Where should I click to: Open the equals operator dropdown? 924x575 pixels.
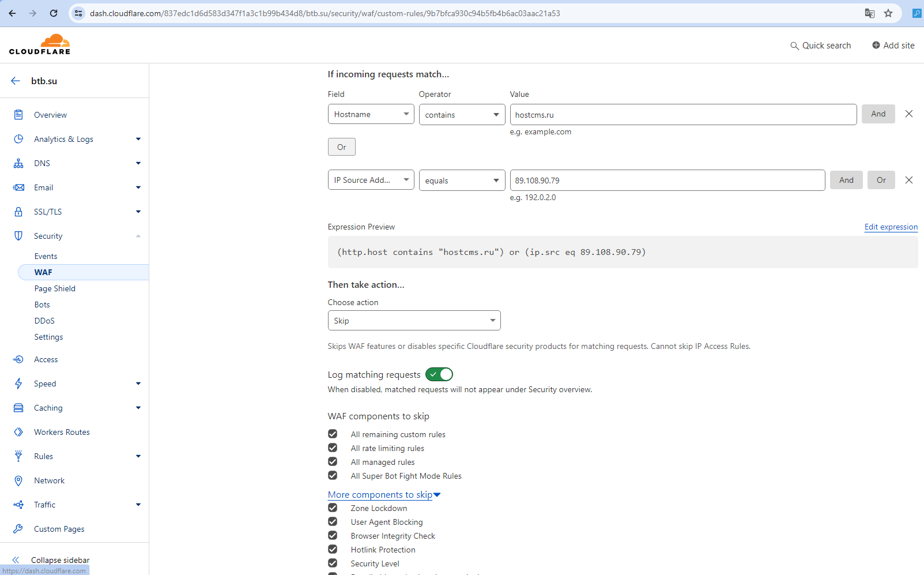click(462, 180)
